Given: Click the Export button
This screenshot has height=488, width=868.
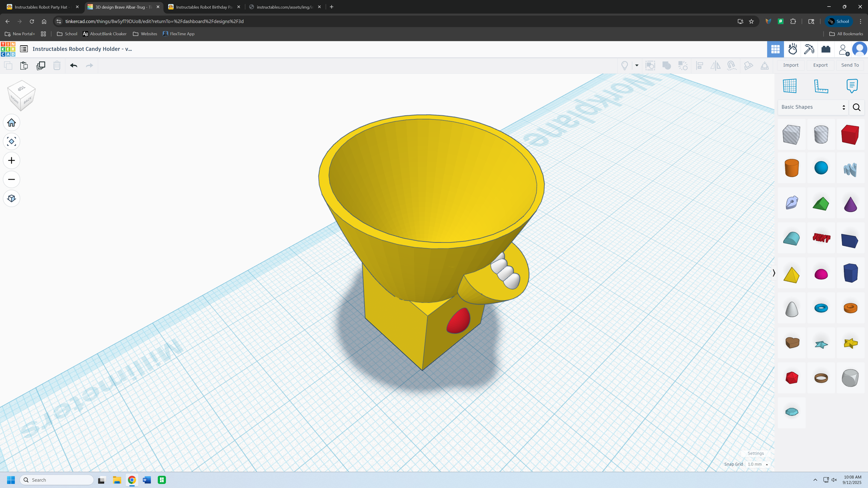Looking at the screenshot, I should 820,65.
